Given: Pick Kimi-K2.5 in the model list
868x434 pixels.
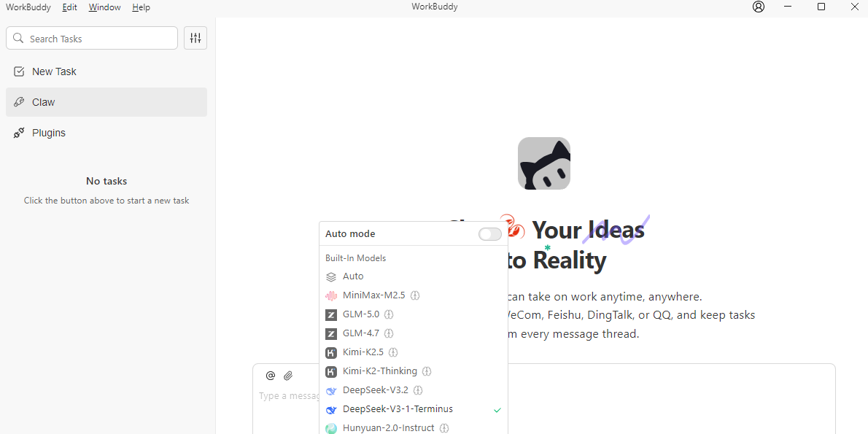Looking at the screenshot, I should pyautogui.click(x=363, y=352).
